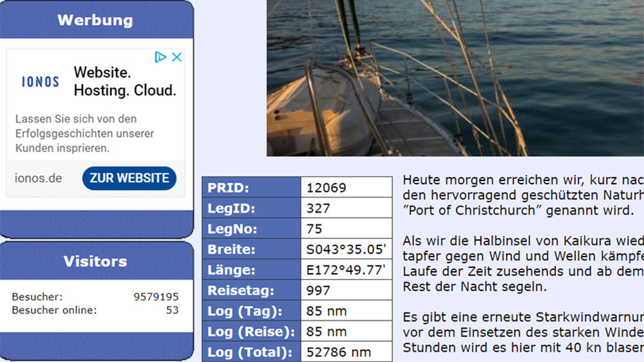
Task: Click the Länge longitude value E172°49.77'
Action: point(346,270)
